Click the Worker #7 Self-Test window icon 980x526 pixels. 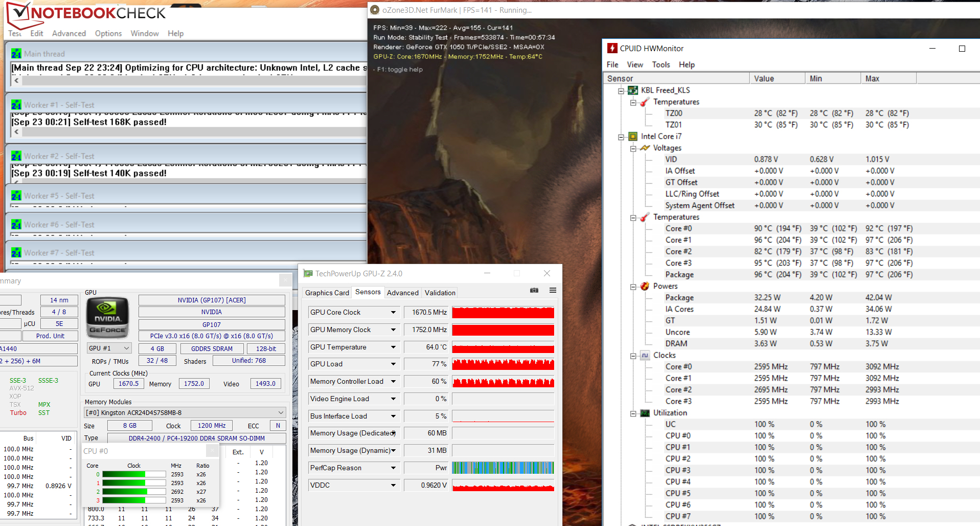click(x=16, y=253)
